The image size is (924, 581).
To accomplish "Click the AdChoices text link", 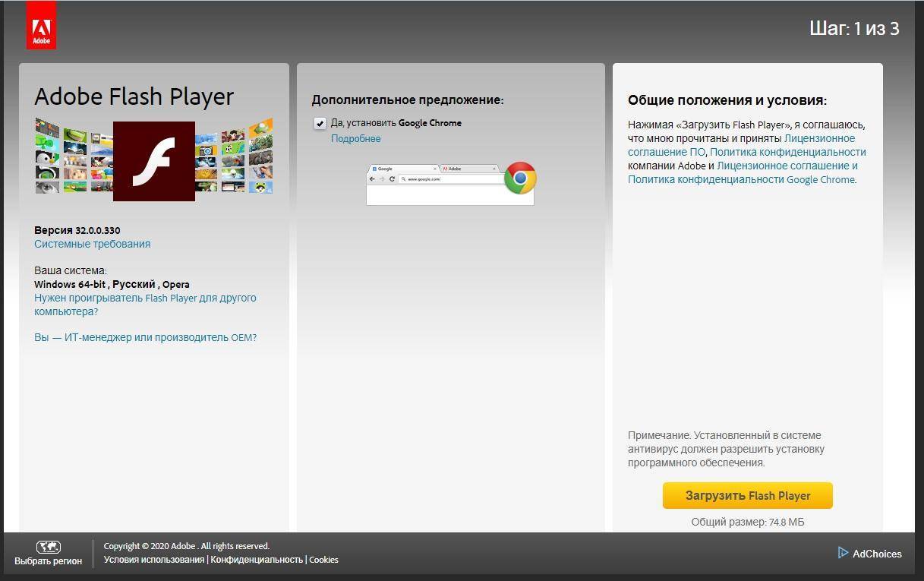I will pos(877,554).
